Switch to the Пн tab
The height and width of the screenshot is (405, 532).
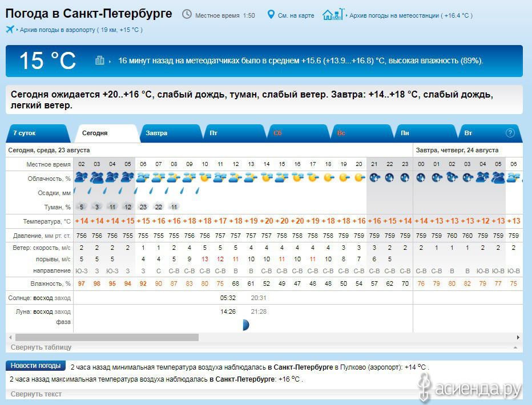point(426,133)
